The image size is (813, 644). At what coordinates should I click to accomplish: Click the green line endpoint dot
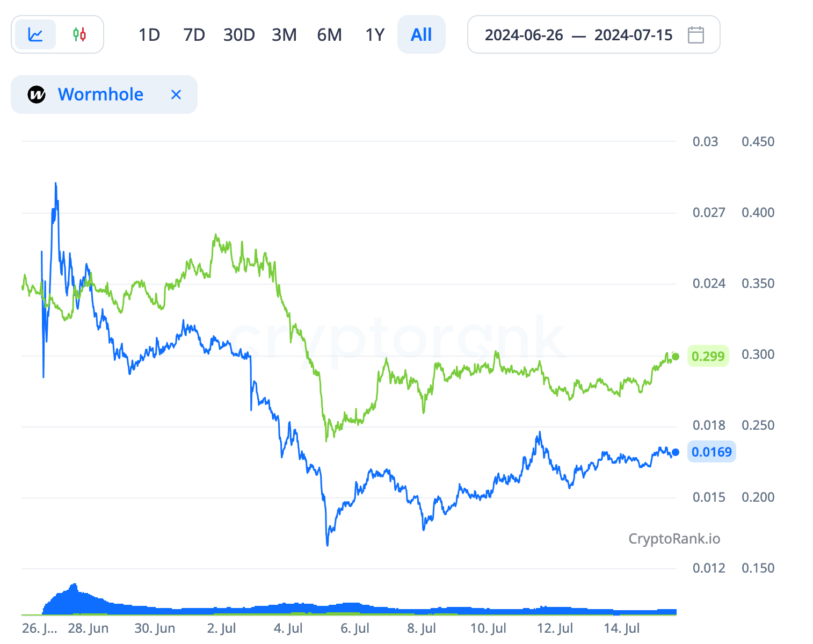(676, 357)
